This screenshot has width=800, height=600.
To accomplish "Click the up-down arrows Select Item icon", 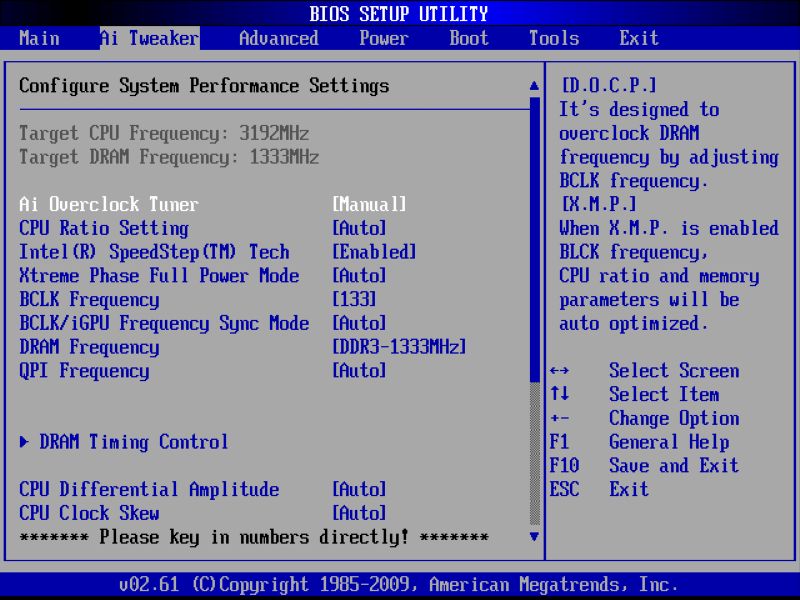I will click(560, 394).
